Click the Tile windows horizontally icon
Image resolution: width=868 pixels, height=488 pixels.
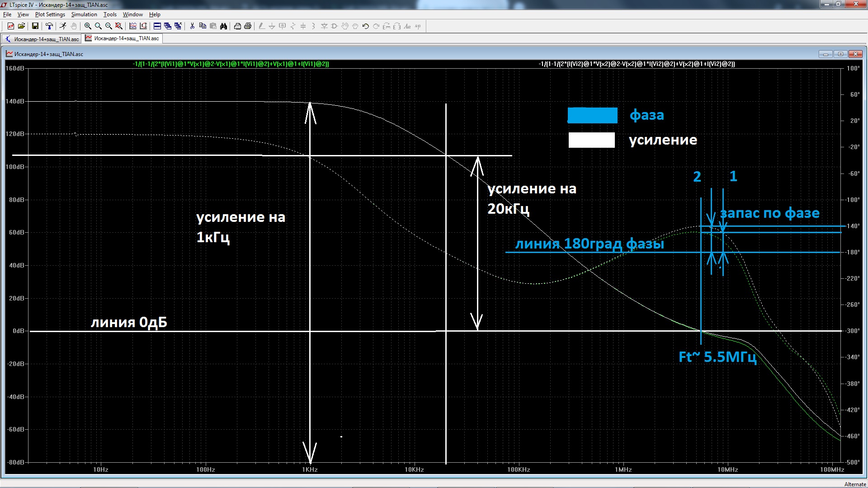pyautogui.click(x=157, y=26)
